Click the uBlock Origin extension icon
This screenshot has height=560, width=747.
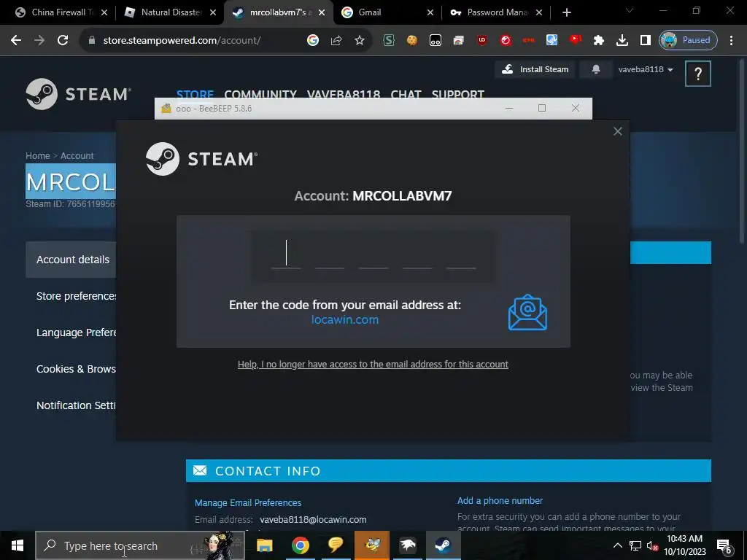[x=482, y=41]
